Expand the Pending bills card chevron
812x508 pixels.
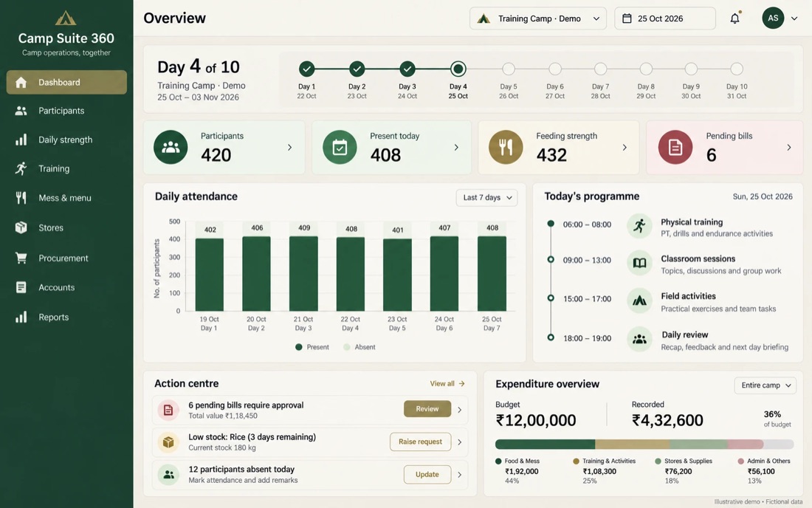click(788, 148)
